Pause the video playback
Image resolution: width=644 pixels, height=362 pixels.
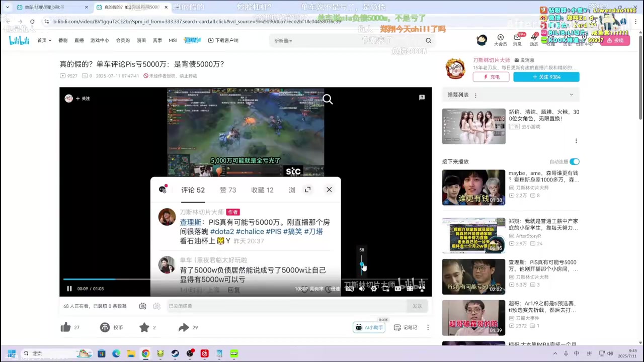69,289
